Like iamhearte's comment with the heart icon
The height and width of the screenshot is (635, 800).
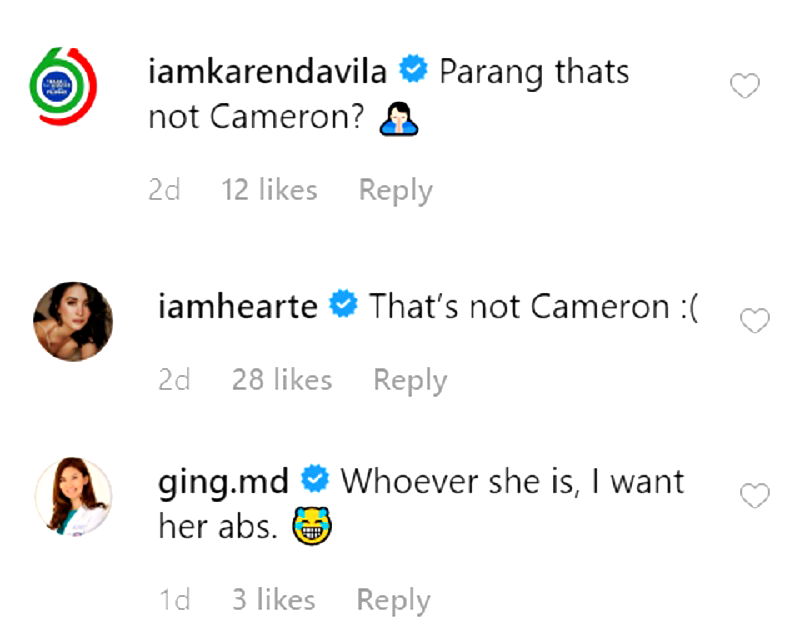(755, 320)
